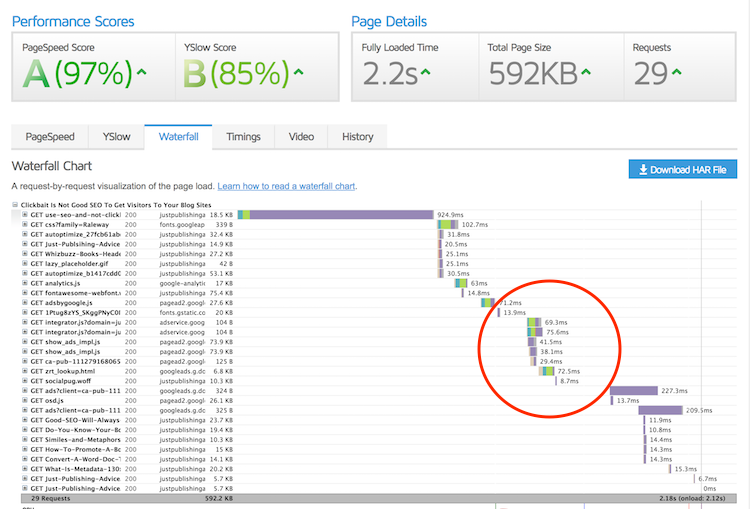Click the 102.7ms bar for css?family=Raleway
This screenshot has height=509, width=750.
click(x=448, y=224)
